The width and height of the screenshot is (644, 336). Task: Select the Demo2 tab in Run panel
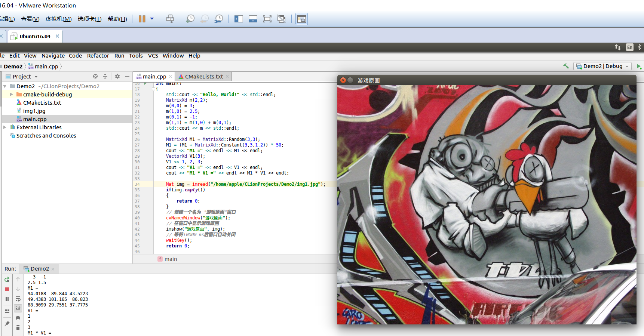(39, 269)
